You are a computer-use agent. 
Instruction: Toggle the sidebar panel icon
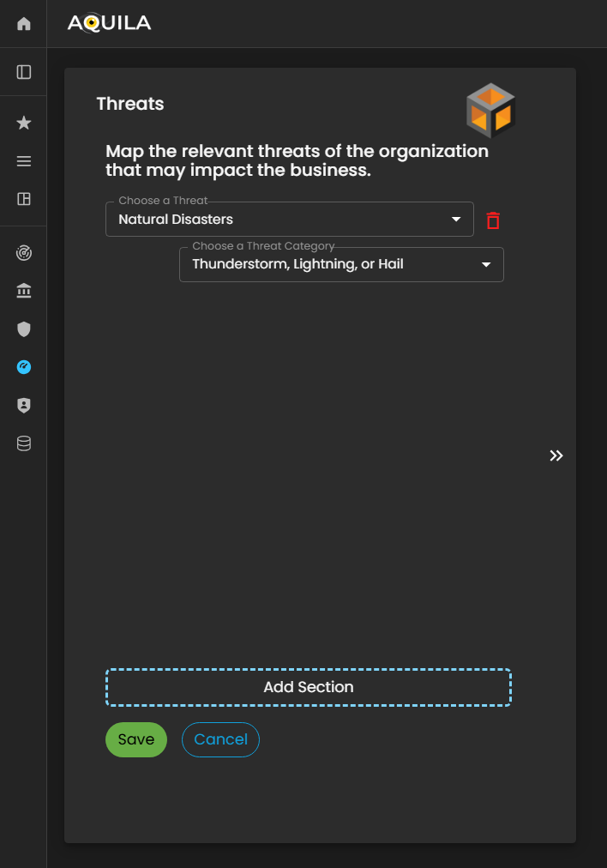coord(24,72)
